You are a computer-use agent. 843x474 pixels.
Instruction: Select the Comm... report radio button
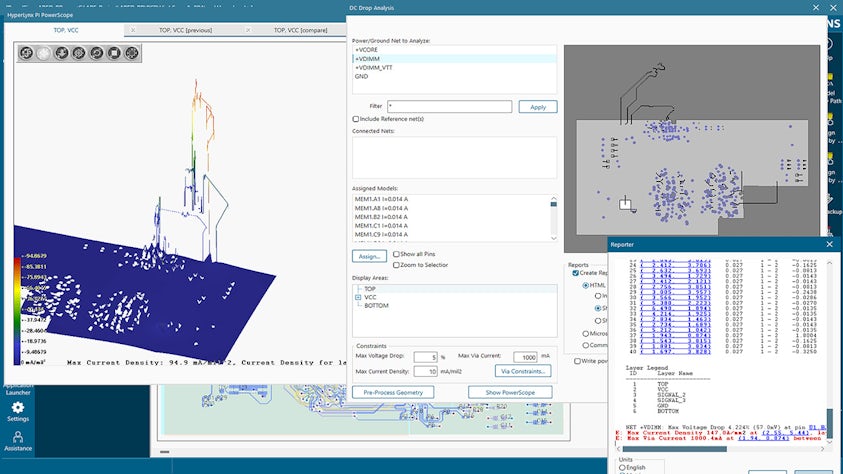pyautogui.click(x=585, y=345)
